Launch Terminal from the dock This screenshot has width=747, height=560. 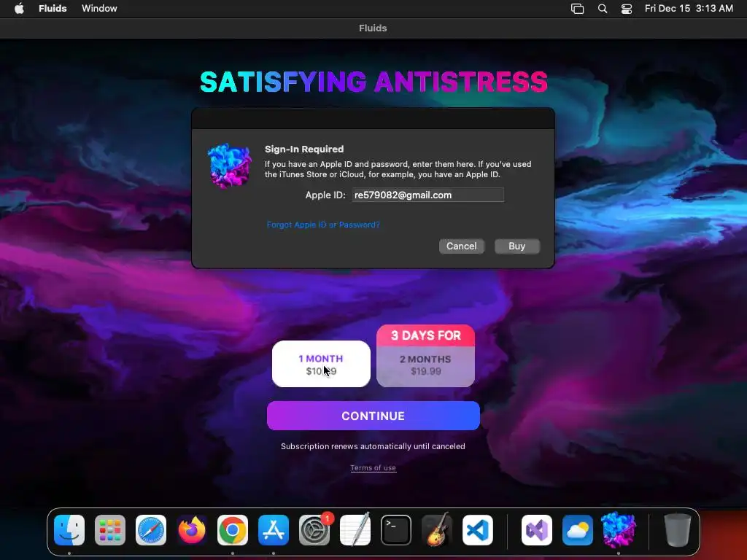[x=396, y=530]
